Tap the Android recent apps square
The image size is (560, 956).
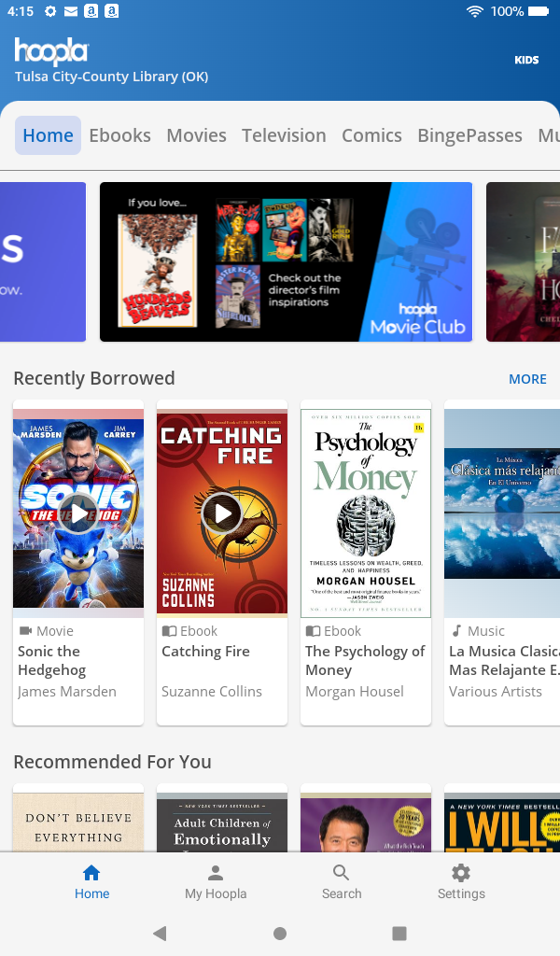(x=399, y=933)
